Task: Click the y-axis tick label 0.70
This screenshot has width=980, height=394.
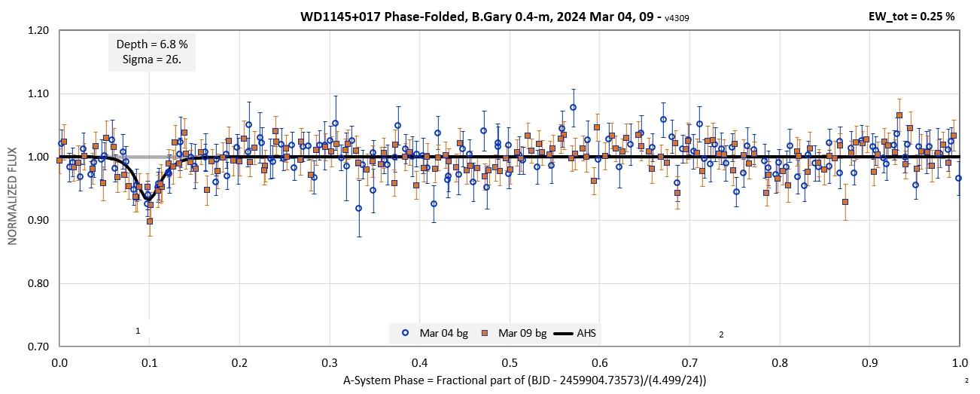Action: pyautogui.click(x=38, y=347)
